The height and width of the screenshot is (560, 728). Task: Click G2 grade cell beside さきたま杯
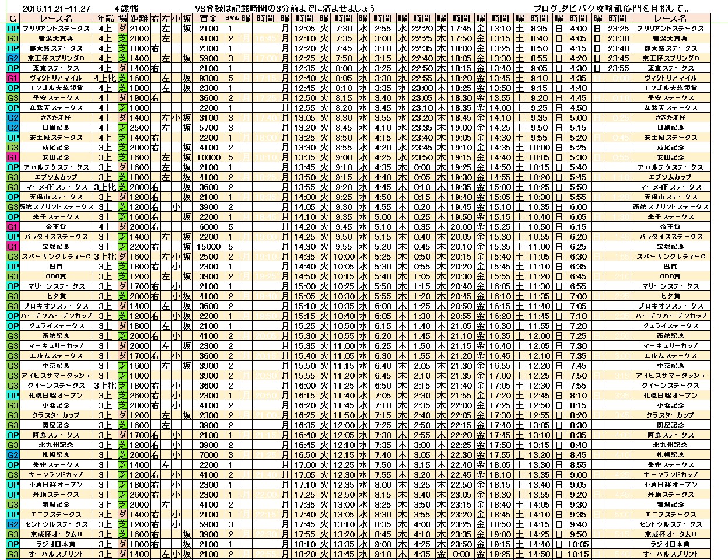13,118
